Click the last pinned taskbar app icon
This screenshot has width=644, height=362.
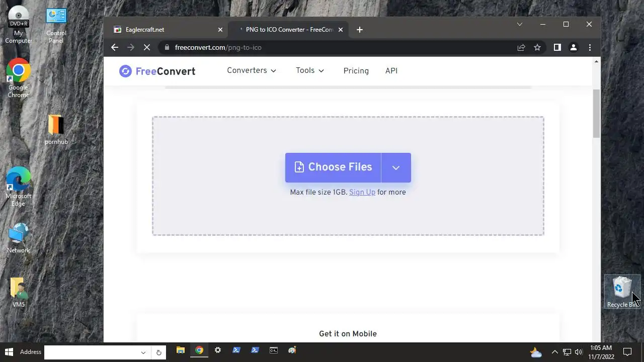[292, 350]
